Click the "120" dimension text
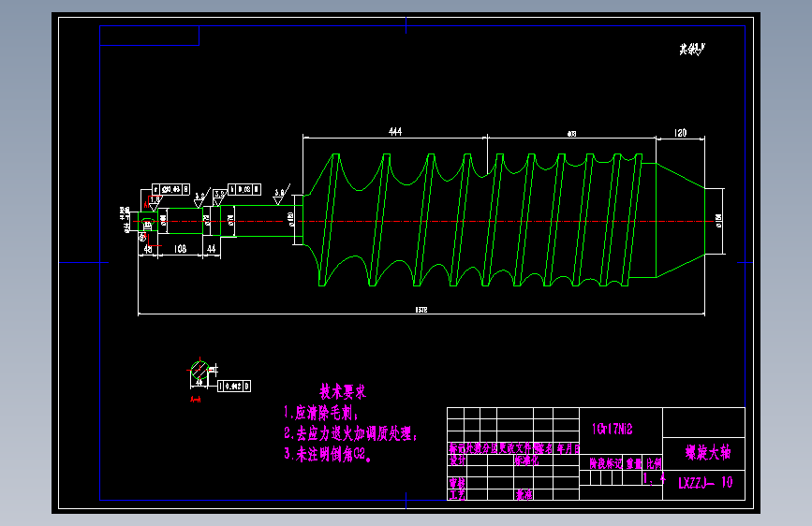 (680, 133)
